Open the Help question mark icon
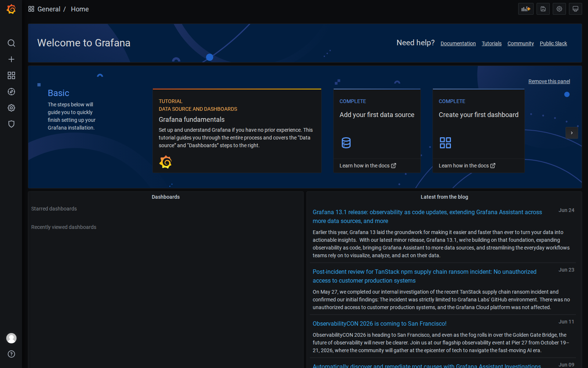This screenshot has width=588, height=368. tap(11, 354)
